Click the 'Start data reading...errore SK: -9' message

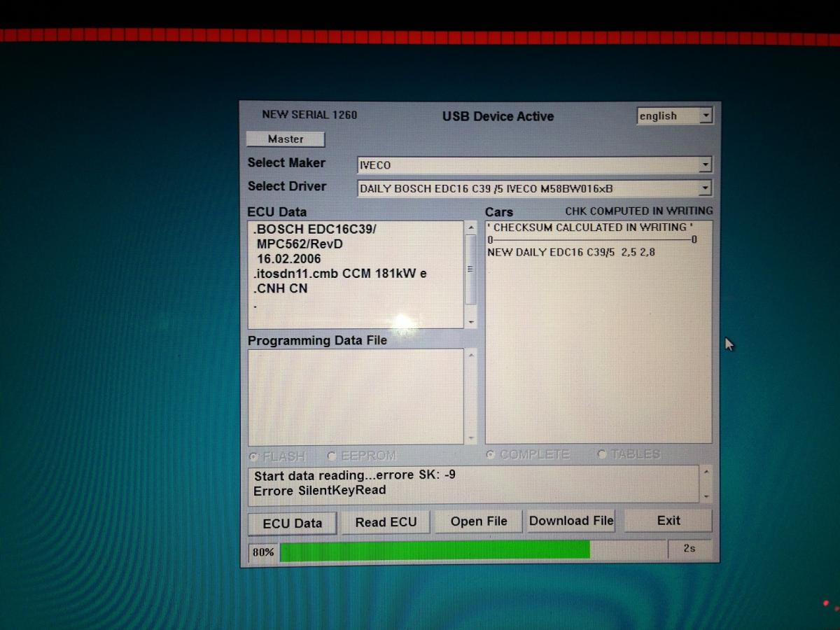pyautogui.click(x=355, y=475)
